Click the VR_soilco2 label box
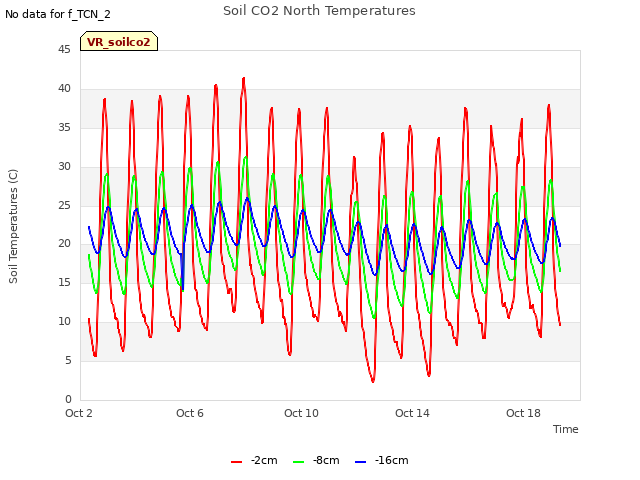The width and height of the screenshot is (640, 480). 119,41
